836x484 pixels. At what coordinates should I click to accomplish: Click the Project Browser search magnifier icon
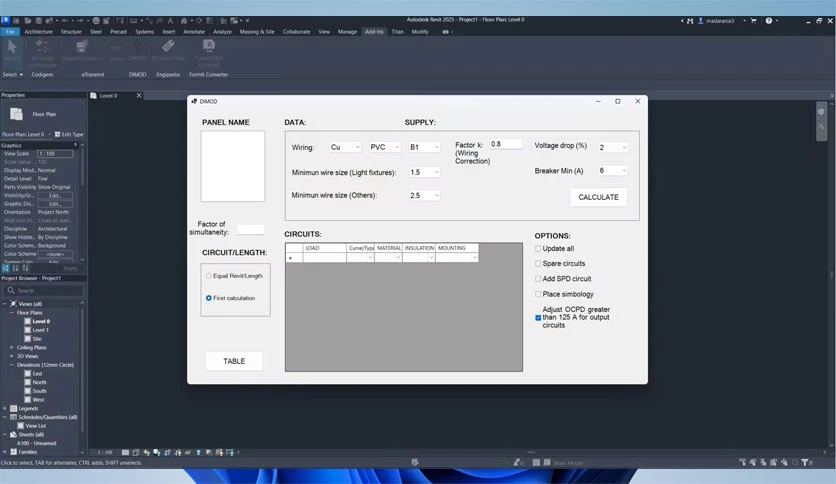[11, 291]
